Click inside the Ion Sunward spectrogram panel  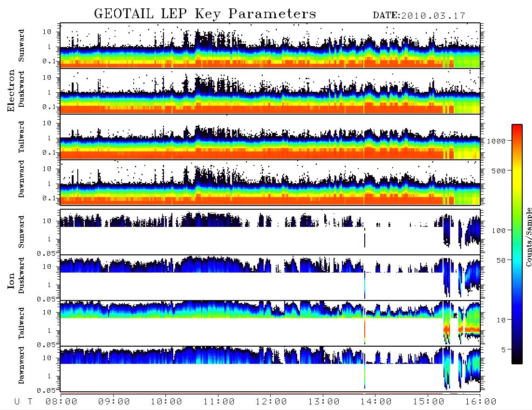coord(270,232)
